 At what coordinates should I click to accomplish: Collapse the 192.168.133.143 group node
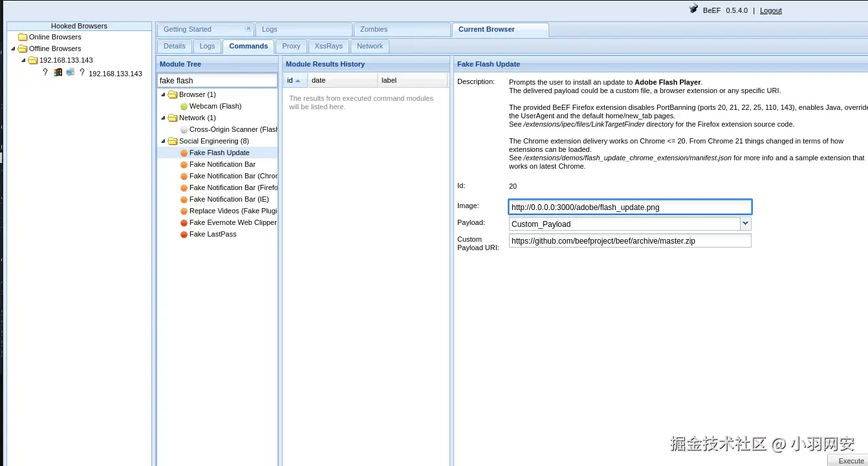23,60
